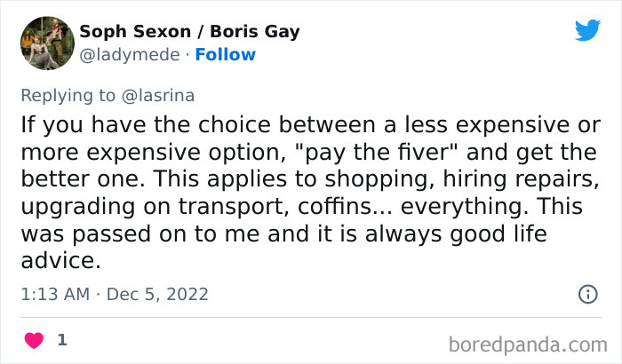This screenshot has height=364, width=622.
Task: Like the tweet with the heart icon
Action: (34, 340)
